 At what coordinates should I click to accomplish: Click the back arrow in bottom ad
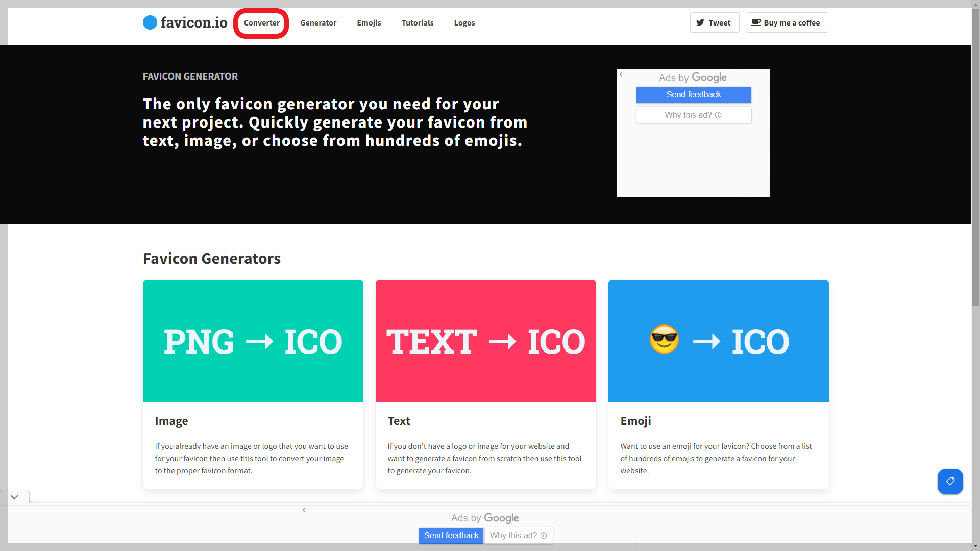[305, 510]
